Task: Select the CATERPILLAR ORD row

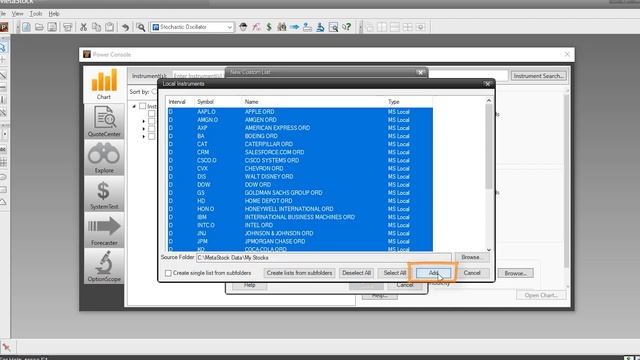Action: click(x=300, y=144)
